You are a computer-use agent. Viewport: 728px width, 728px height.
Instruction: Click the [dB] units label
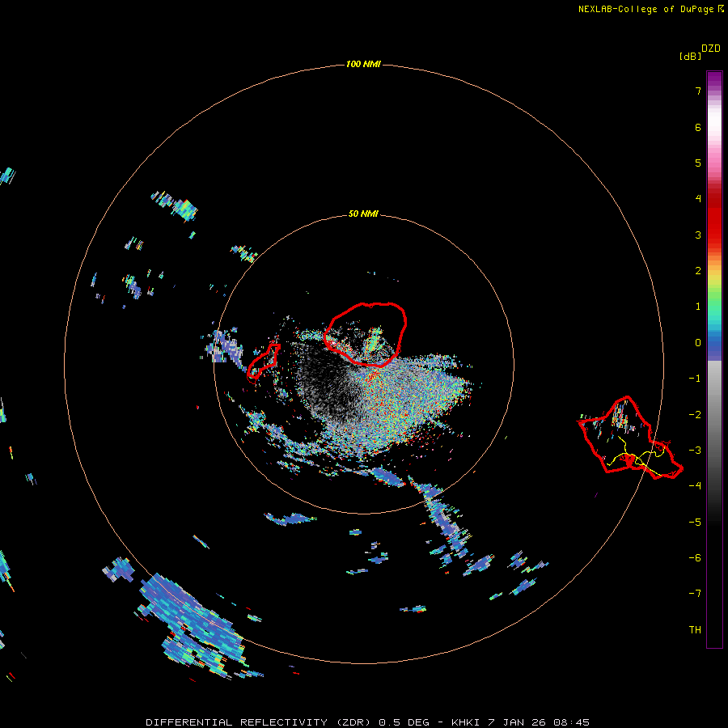pyautogui.click(x=690, y=56)
